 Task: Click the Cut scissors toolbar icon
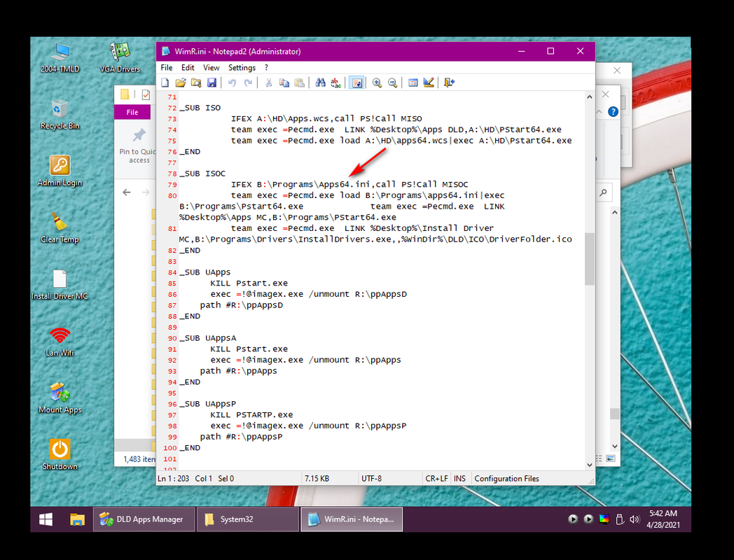click(269, 83)
